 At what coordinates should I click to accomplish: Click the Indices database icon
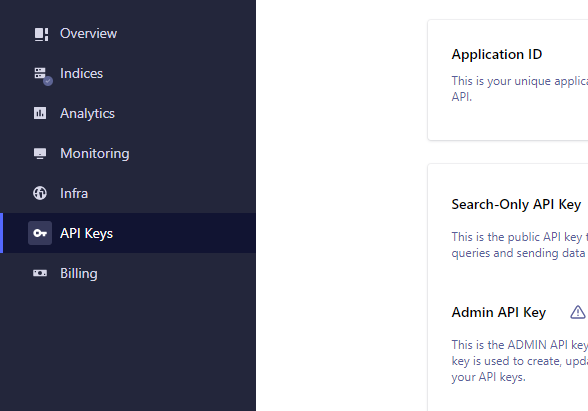coord(42,75)
